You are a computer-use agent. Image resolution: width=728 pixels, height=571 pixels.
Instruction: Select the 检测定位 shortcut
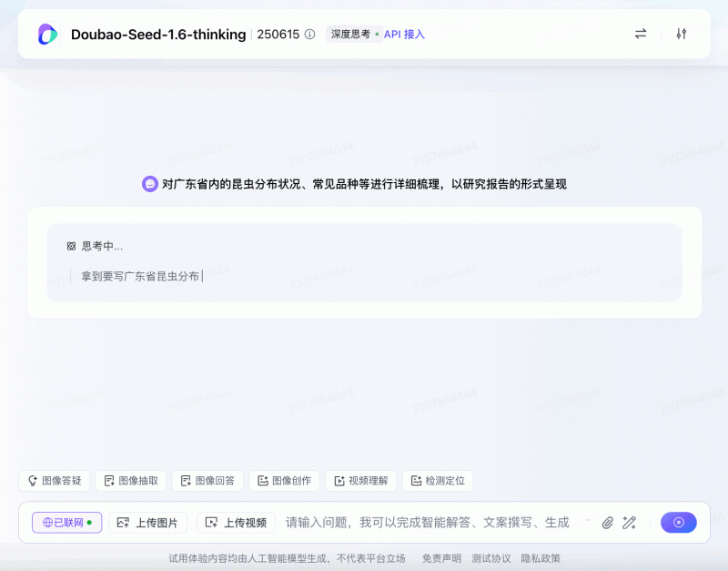[438, 481]
